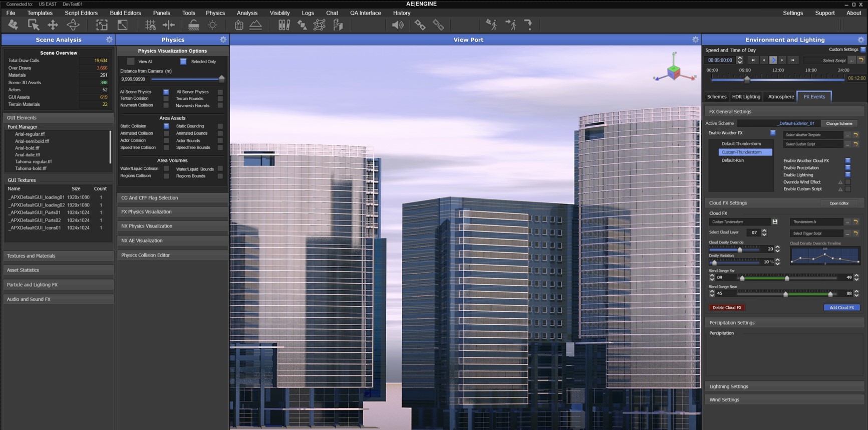Toggle Enable Precipitation checkbox
868x430 pixels.
click(847, 168)
